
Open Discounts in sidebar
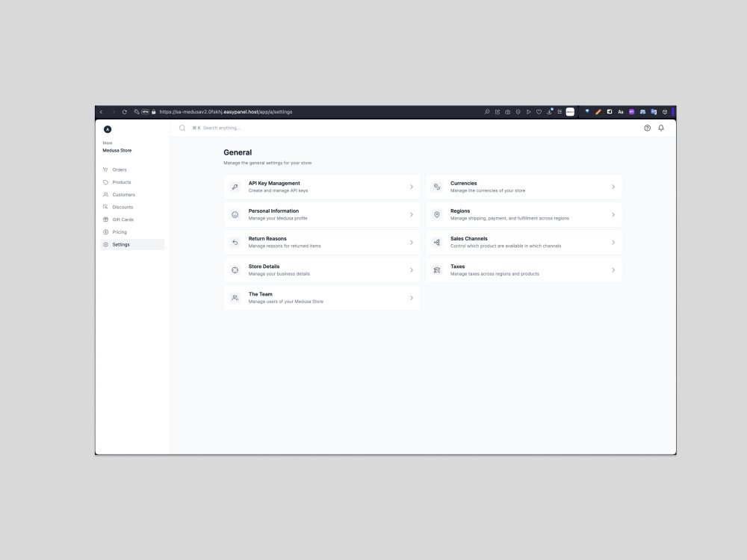coord(132,207)
